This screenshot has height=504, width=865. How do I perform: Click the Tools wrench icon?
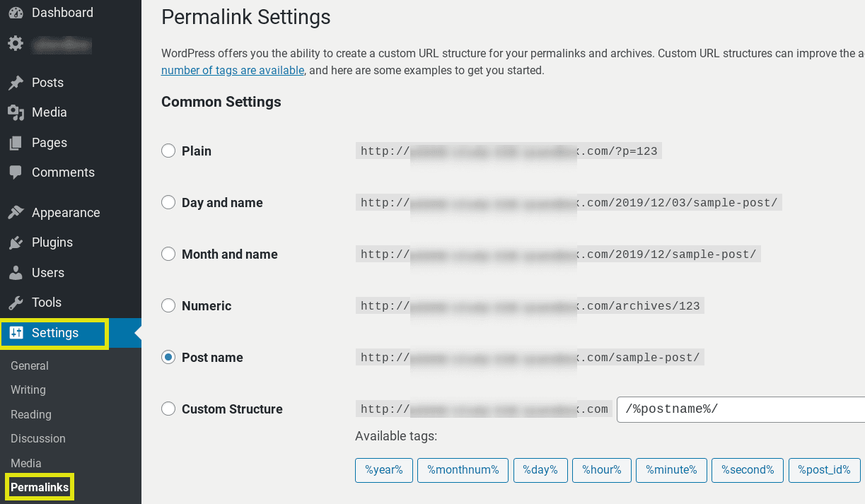coord(16,303)
